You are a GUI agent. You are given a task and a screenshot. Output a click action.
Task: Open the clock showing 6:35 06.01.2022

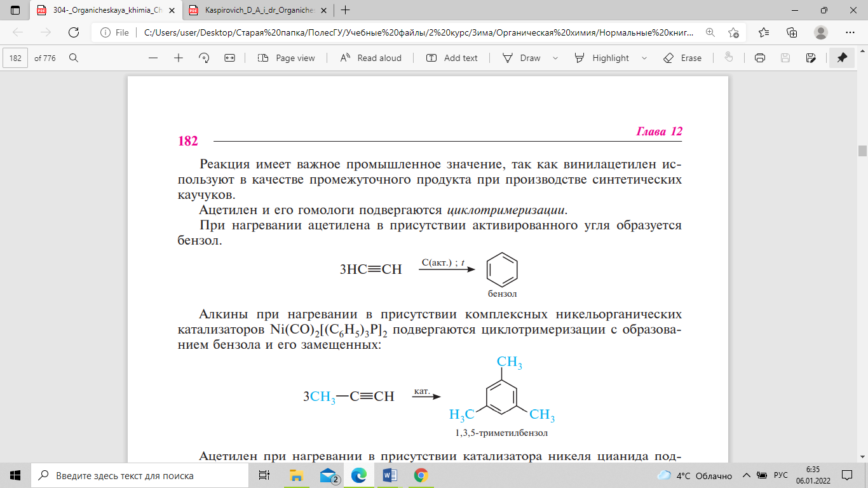pos(813,475)
